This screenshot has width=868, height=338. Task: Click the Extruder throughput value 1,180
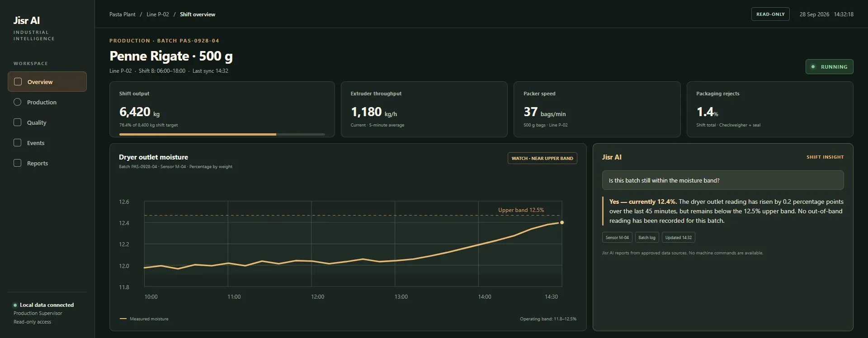366,112
